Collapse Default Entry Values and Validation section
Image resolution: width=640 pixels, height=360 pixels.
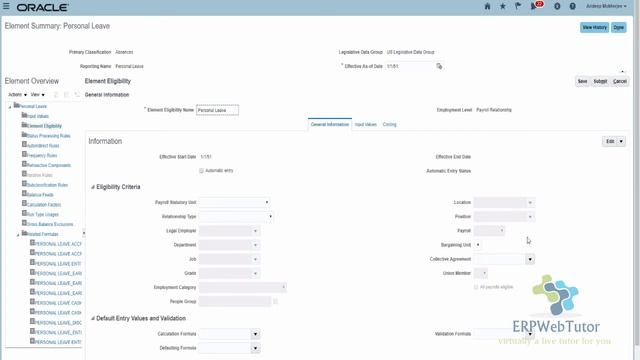[x=93, y=318]
